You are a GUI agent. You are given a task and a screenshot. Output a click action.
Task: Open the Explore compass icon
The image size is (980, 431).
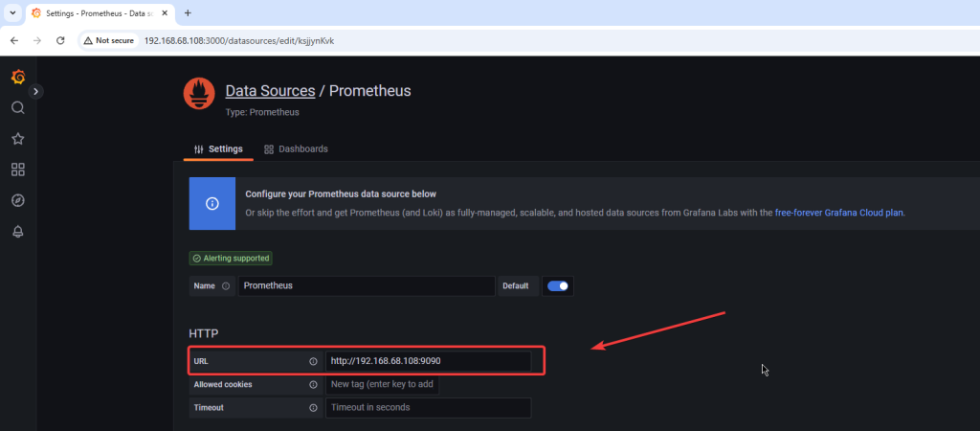pos(17,200)
